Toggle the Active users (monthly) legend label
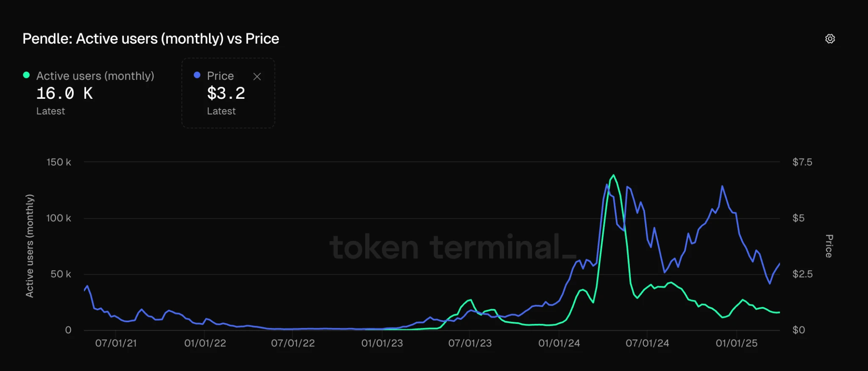The image size is (868, 371). 95,76
